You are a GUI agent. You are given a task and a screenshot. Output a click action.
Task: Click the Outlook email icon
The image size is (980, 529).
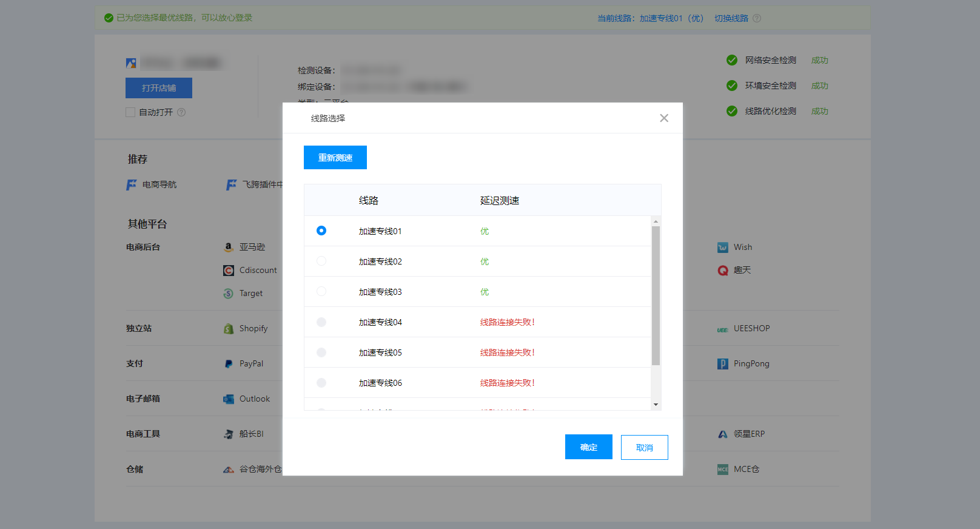(229, 399)
